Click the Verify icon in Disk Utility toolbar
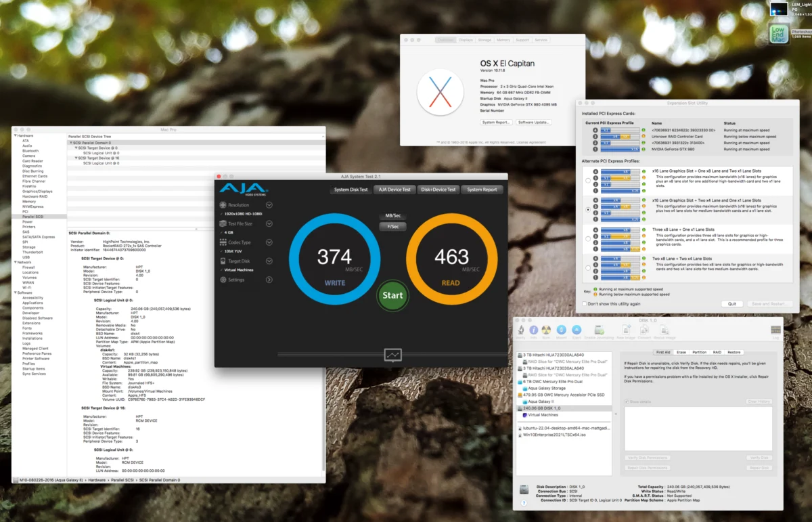Image resolution: width=812 pixels, height=522 pixels. [521, 330]
